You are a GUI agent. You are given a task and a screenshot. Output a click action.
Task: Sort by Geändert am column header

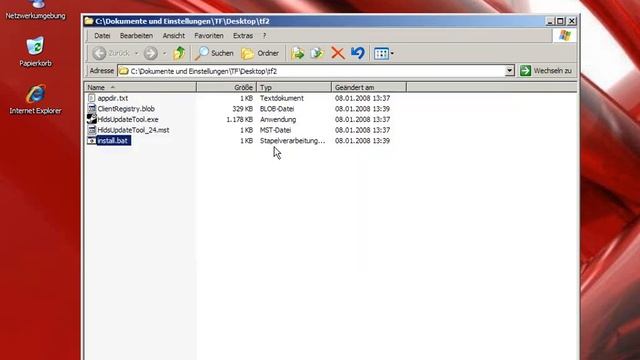click(x=369, y=87)
